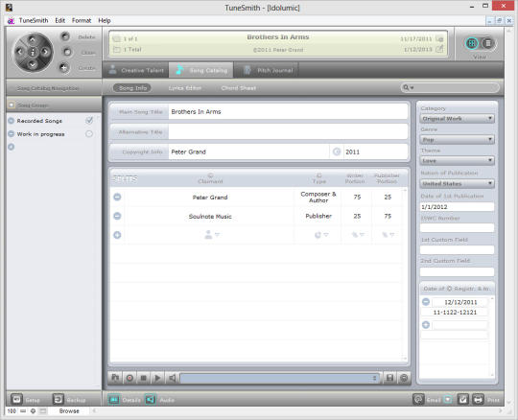The height and width of the screenshot is (420, 518).
Task: Add new claimant row with plus icon
Action: click(117, 235)
